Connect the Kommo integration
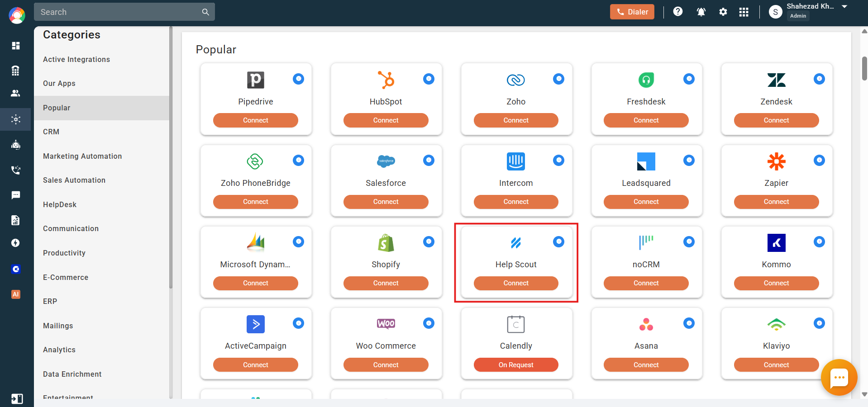Screen dimensions: 868x407 click(777, 283)
